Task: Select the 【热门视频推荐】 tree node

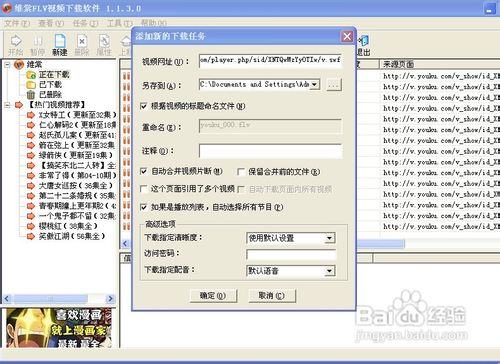Action: 56,105
